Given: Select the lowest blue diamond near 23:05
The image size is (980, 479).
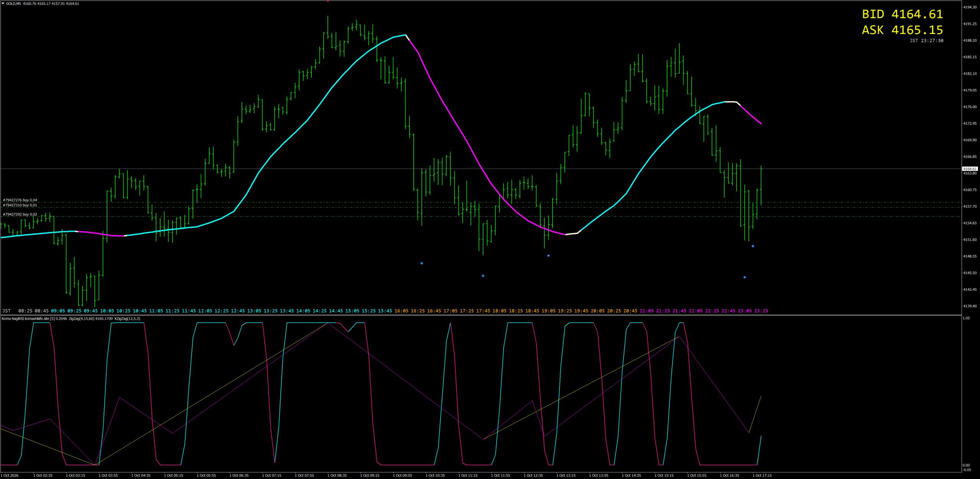Looking at the screenshot, I should [x=745, y=277].
